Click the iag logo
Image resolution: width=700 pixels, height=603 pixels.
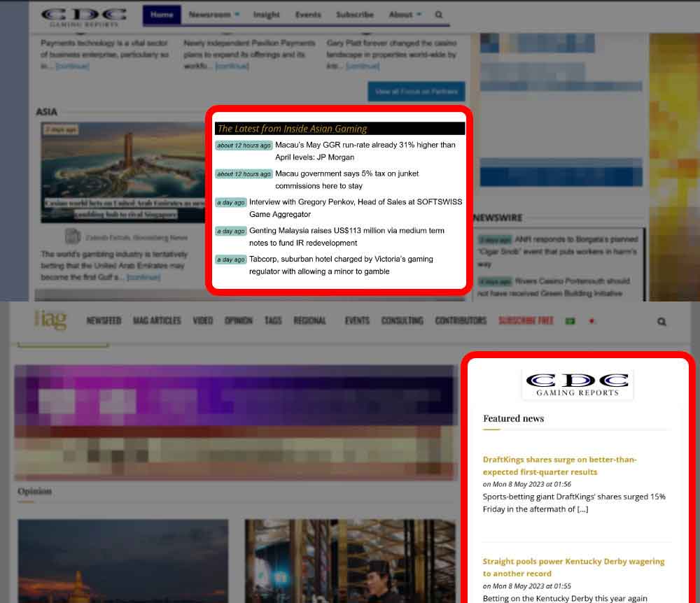point(54,320)
